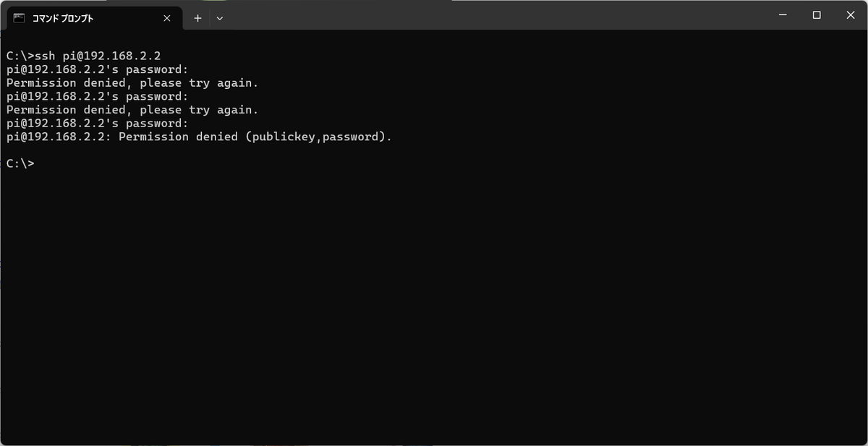This screenshot has width=868, height=446.
Task: Click the word "publickey" in the last error
Action: [284, 137]
